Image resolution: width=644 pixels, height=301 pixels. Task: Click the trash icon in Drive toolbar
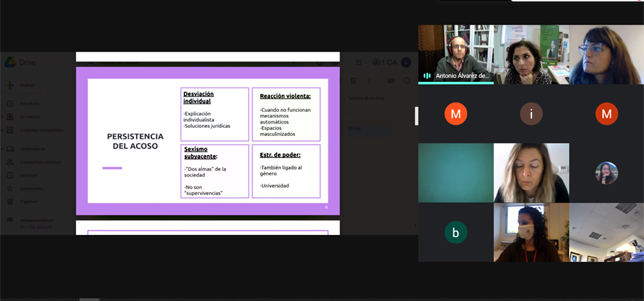pyautogui.click(x=353, y=81)
